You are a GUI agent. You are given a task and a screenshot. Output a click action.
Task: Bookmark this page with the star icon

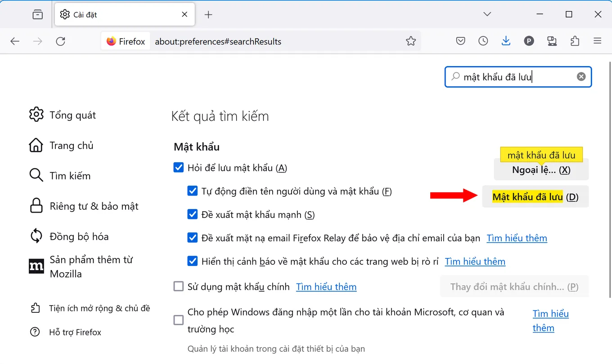coord(411,41)
